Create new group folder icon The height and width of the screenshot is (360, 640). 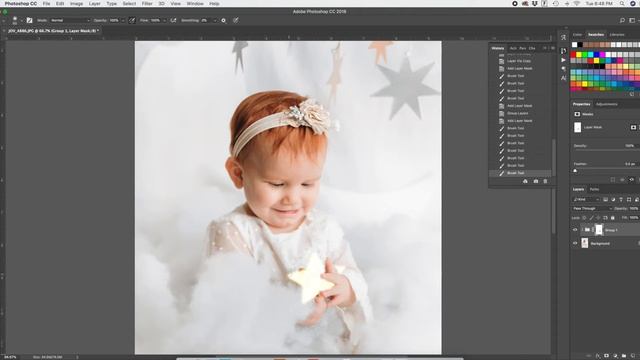tap(624, 356)
